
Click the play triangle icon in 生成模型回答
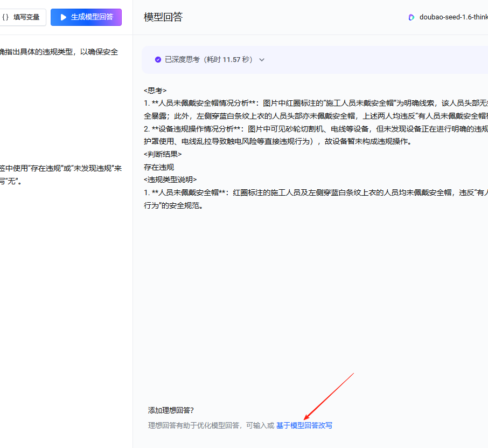(64, 17)
